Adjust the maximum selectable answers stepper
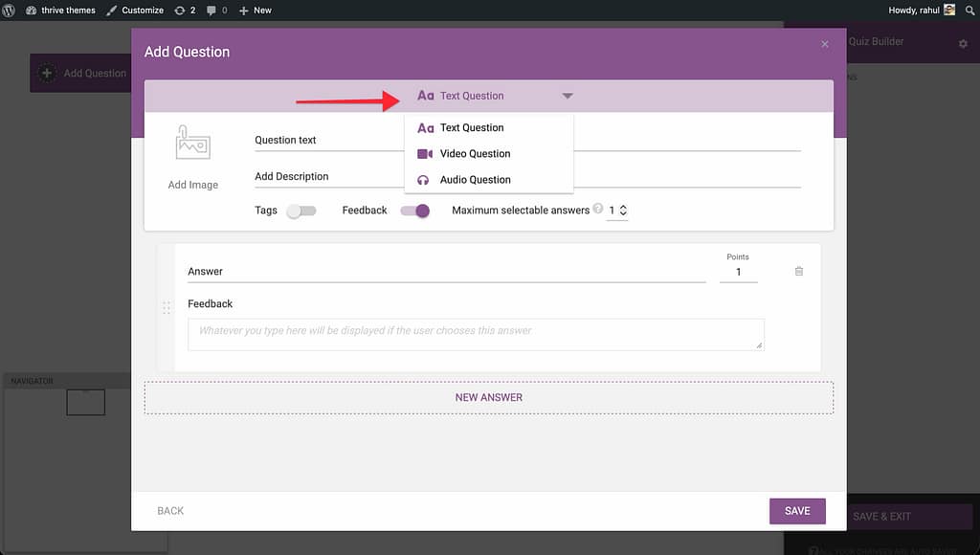Viewport: 980px width, 555px height. pos(623,211)
